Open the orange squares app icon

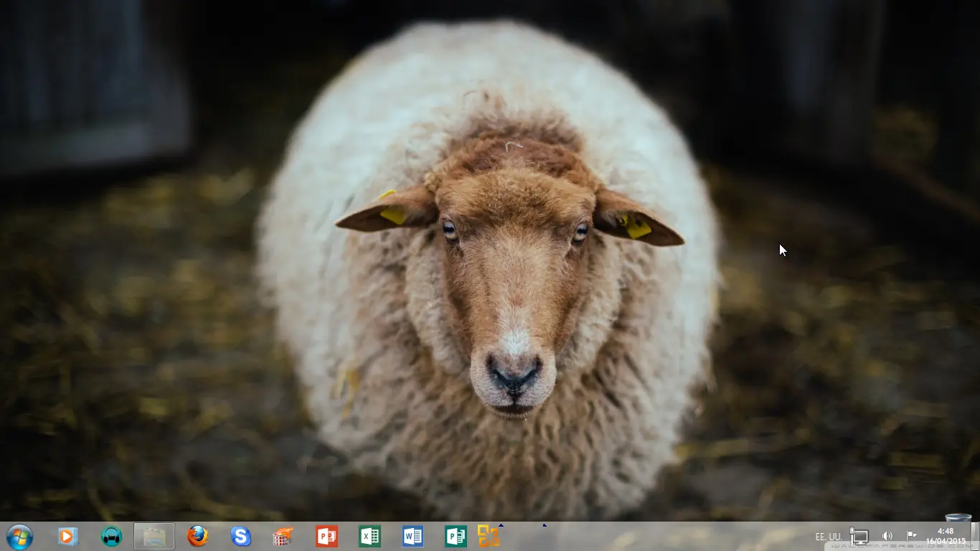[489, 536]
